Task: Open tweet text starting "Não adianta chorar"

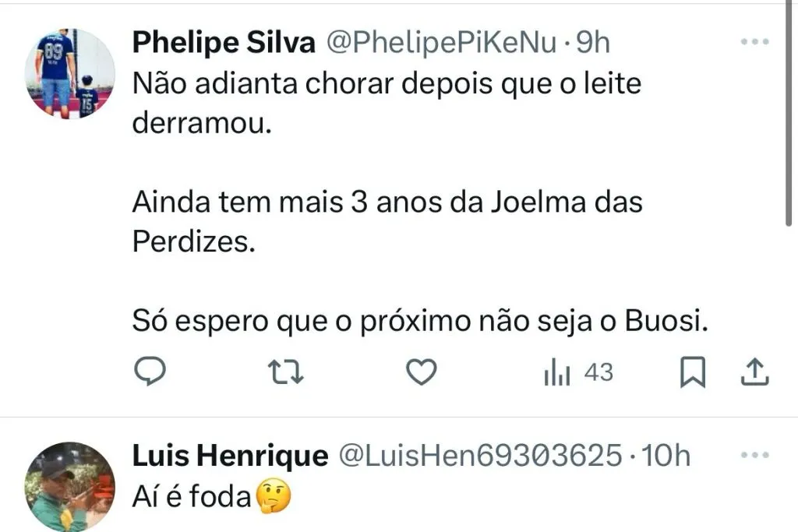Action: [386, 84]
